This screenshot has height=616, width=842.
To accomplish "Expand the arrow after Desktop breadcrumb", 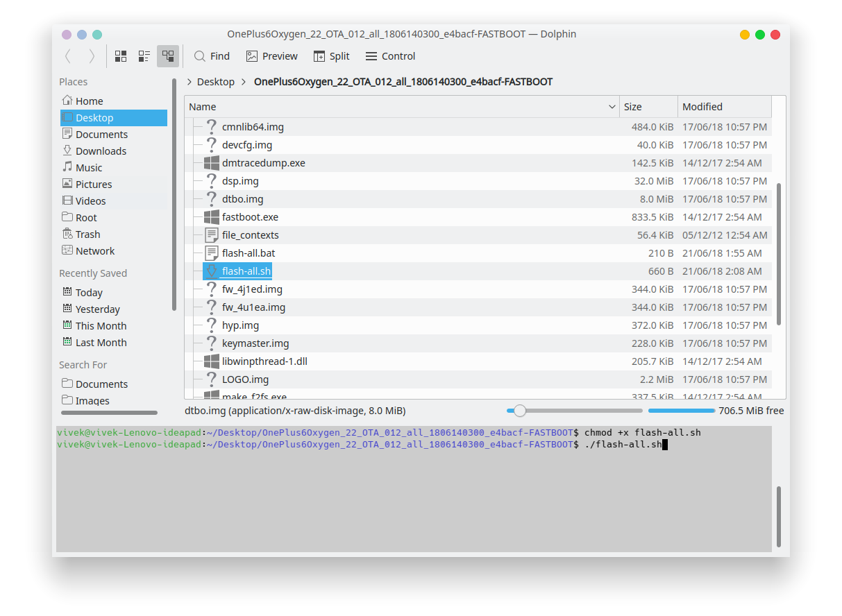I will coord(244,82).
